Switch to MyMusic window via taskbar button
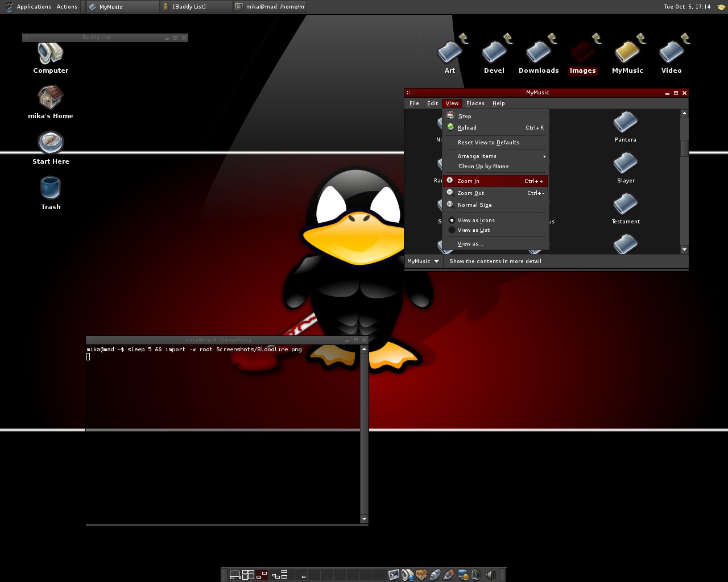This screenshot has width=728, height=582. pos(123,7)
